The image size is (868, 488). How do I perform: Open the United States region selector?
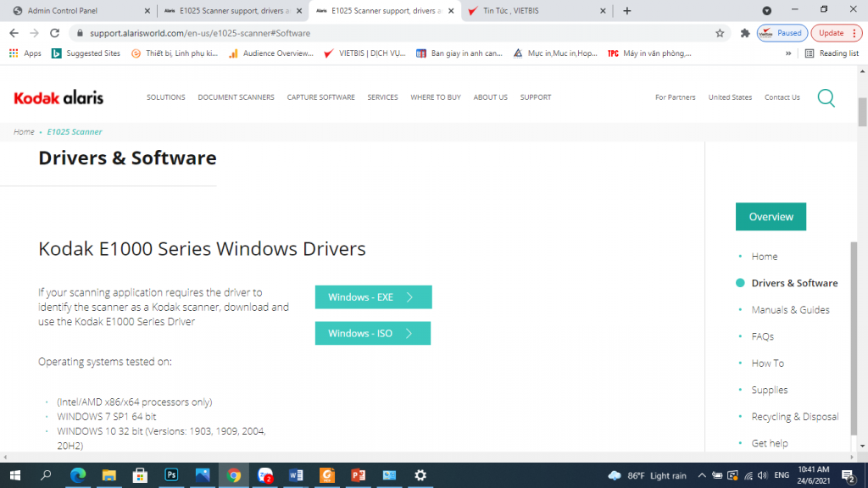(x=730, y=97)
